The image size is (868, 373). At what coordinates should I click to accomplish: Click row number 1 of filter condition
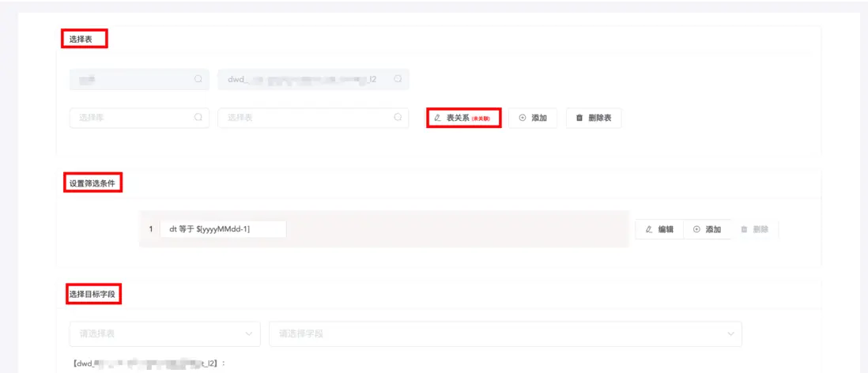(x=150, y=229)
